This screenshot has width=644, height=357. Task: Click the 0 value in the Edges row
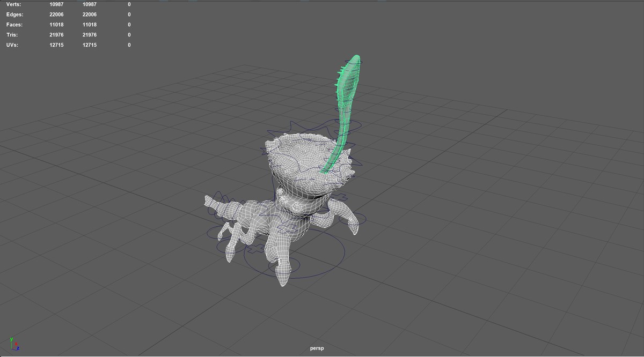point(129,14)
